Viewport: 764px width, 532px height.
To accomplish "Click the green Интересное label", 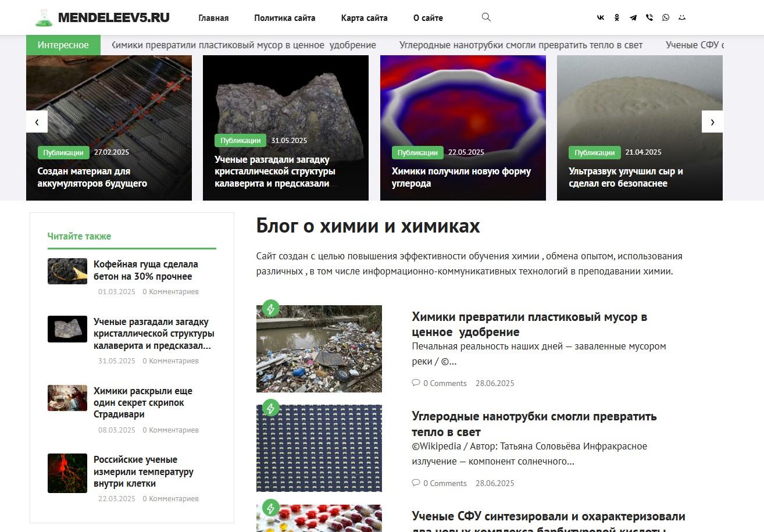I will coord(63,45).
